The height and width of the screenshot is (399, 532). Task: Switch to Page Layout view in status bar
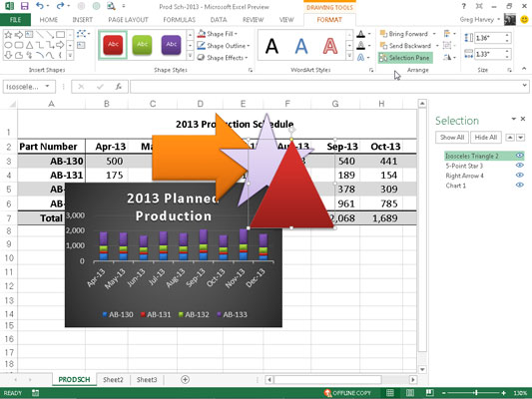[x=410, y=393]
